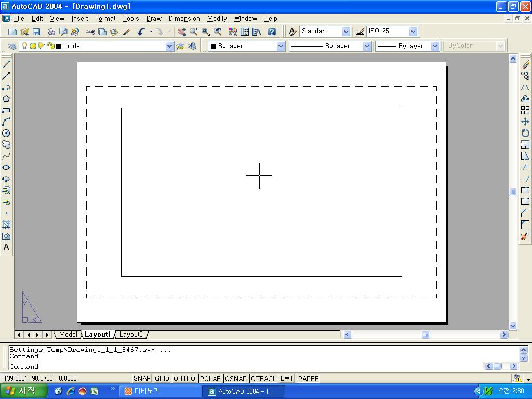Click the Pan Realtime hand icon
This screenshot has height=399, width=532.
[182, 32]
